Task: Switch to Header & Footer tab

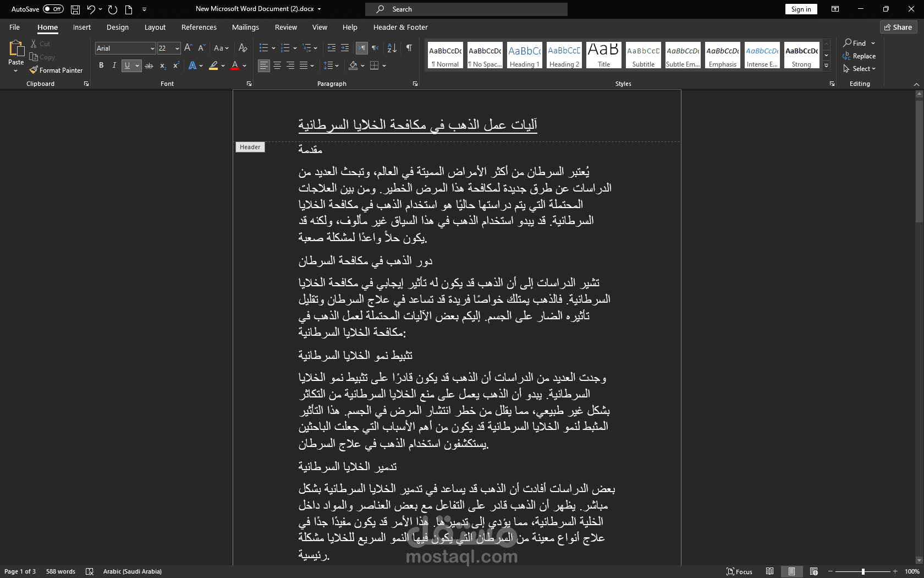Action: click(400, 27)
